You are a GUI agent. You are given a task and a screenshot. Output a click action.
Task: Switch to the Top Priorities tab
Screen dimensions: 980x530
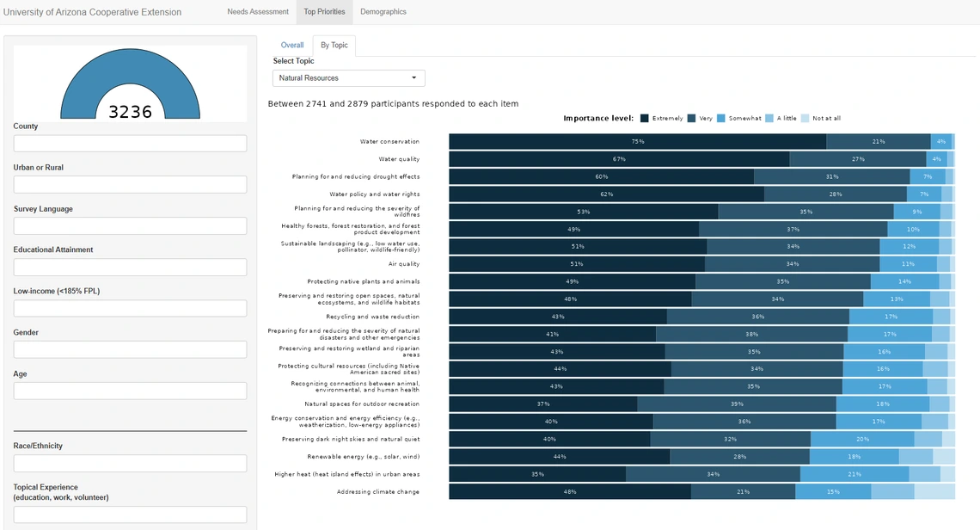pos(324,12)
